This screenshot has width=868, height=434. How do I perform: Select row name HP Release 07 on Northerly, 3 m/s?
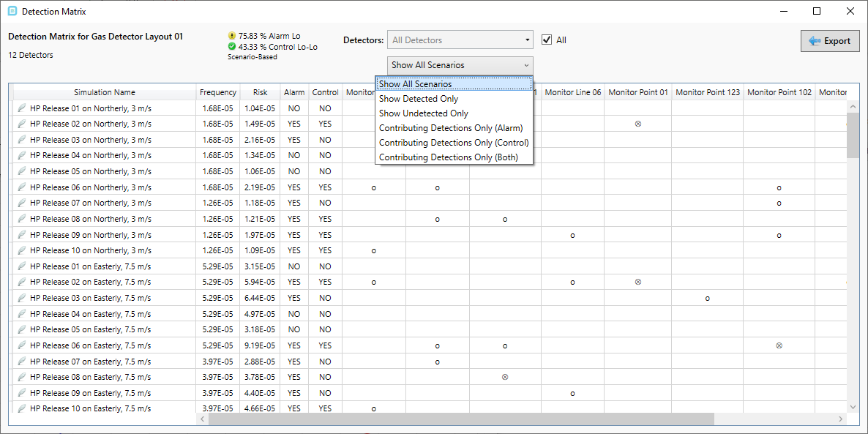[x=90, y=203]
